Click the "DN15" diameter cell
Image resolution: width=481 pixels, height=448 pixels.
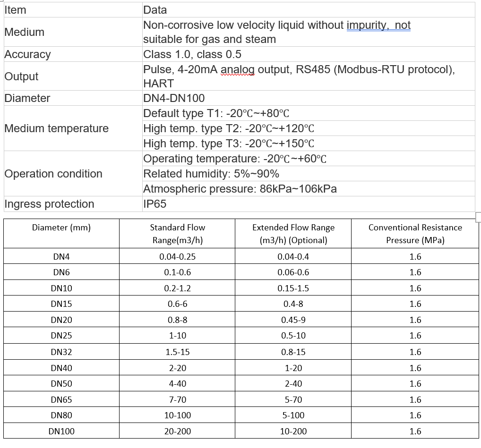(x=61, y=304)
